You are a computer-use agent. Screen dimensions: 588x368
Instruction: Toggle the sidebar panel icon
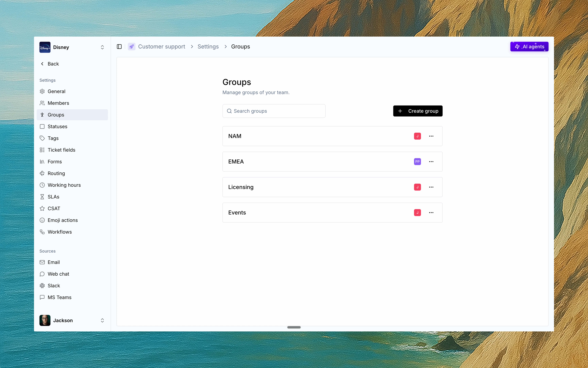[119, 46]
